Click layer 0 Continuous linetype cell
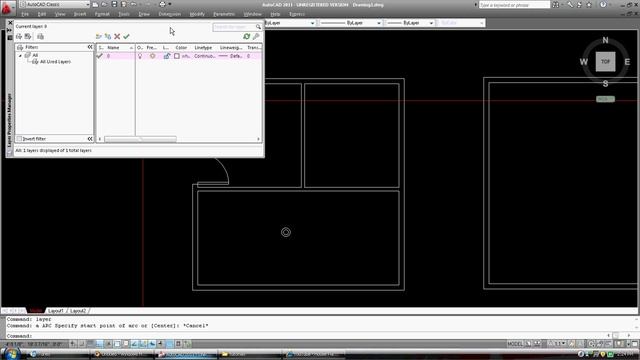Viewport: 640px width, 360px height. (204, 56)
